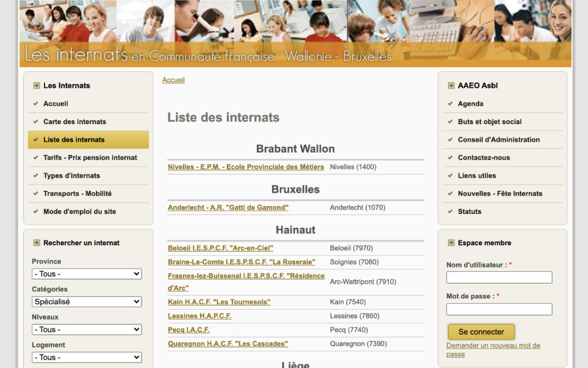
Task: Click the "Nom d'utilisateur" input field
Action: 499,277
